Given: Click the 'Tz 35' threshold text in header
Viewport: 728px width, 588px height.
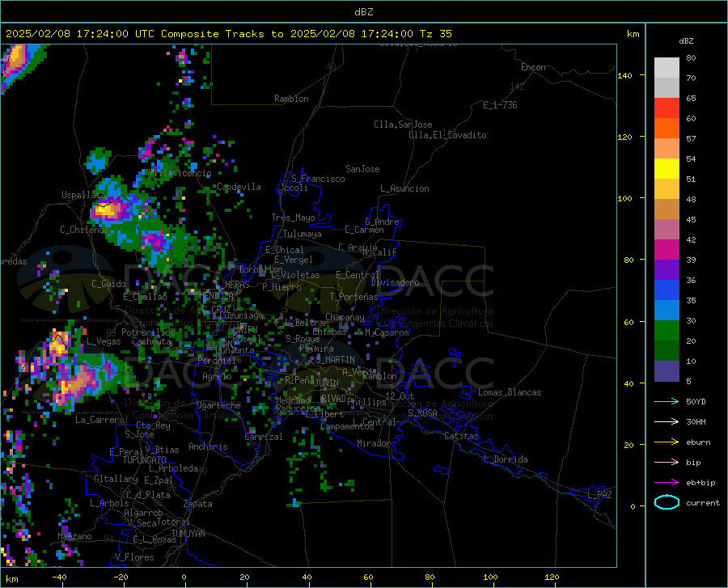Looking at the screenshot, I should 436,34.
